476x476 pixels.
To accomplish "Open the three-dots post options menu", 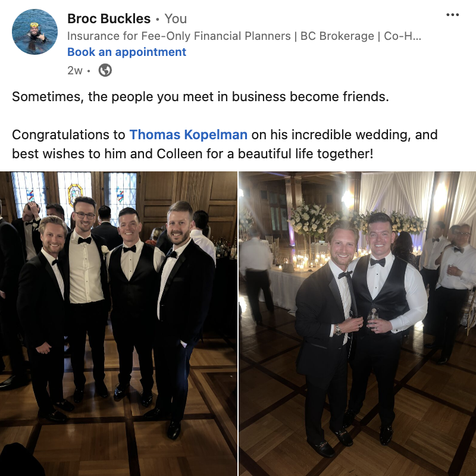I will coord(452,14).
